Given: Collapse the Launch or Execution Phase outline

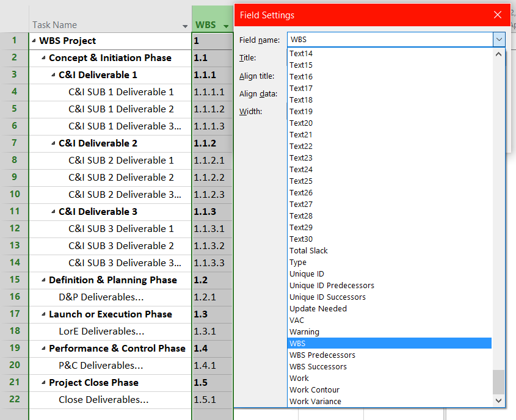Looking at the screenshot, I should 43,314.
